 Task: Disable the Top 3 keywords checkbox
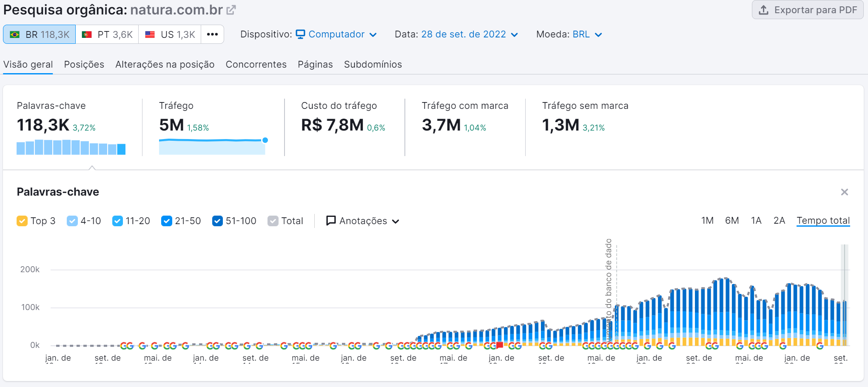(x=22, y=221)
